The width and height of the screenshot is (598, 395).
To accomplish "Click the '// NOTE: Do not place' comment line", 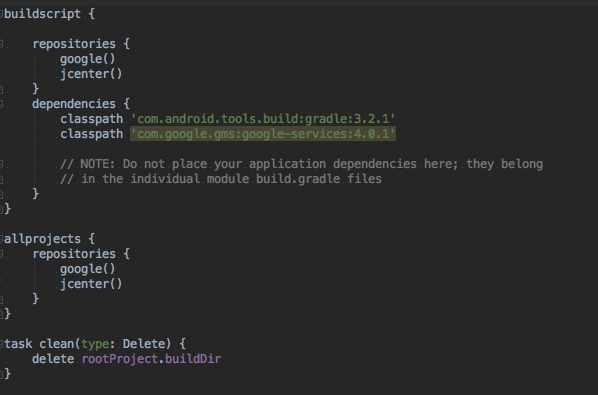I will (301, 164).
